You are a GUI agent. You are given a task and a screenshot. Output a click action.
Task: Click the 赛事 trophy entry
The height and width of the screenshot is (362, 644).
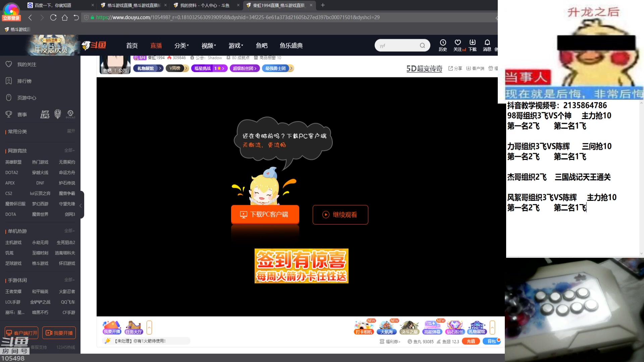point(16,114)
